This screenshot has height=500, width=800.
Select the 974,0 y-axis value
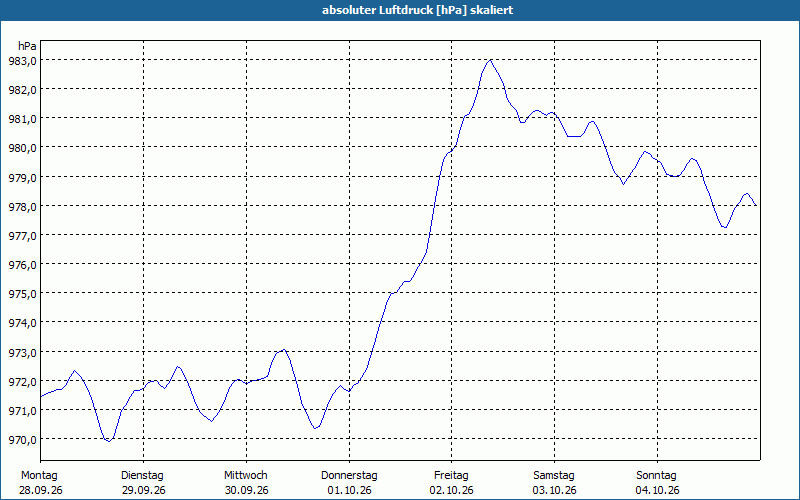pyautogui.click(x=24, y=323)
